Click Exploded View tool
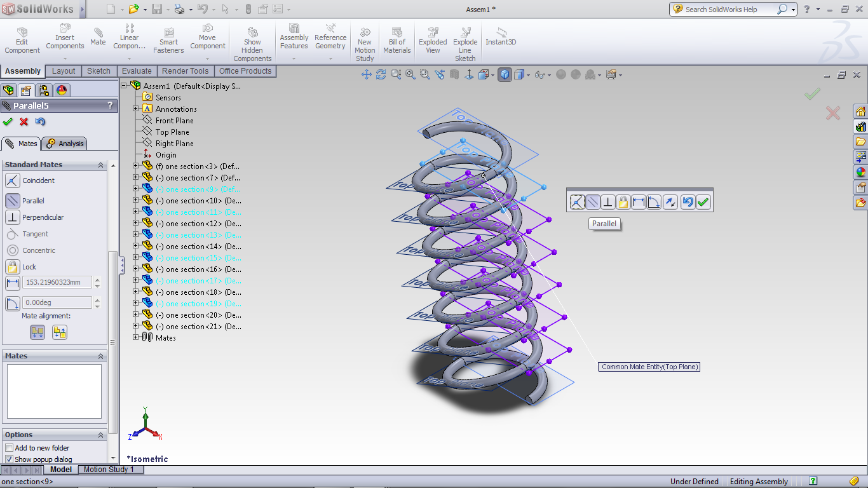 433,41
